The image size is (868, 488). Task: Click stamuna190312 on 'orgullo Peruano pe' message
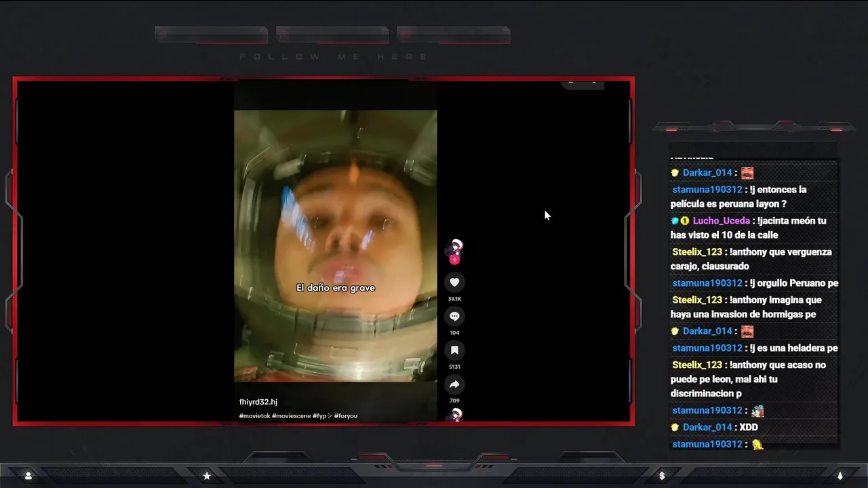click(707, 283)
